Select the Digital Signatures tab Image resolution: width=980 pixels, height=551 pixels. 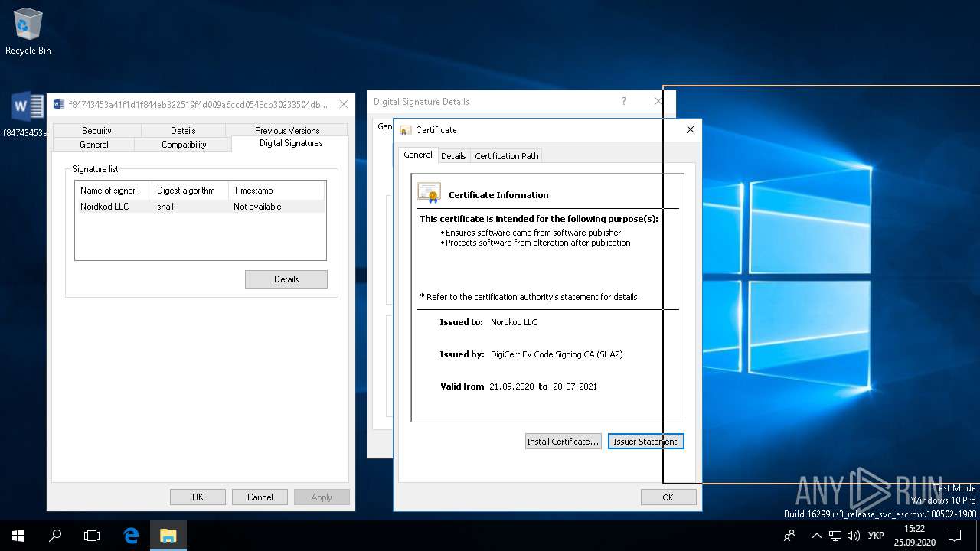[291, 144]
